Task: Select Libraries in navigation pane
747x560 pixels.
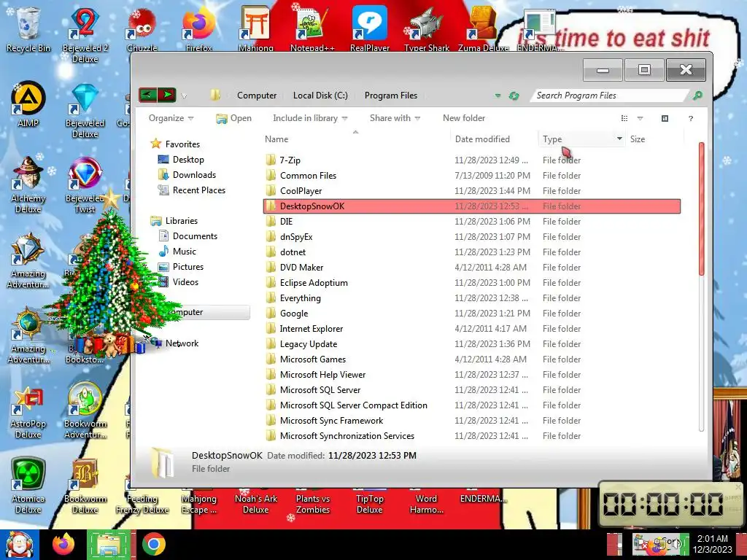Action: [x=174, y=220]
